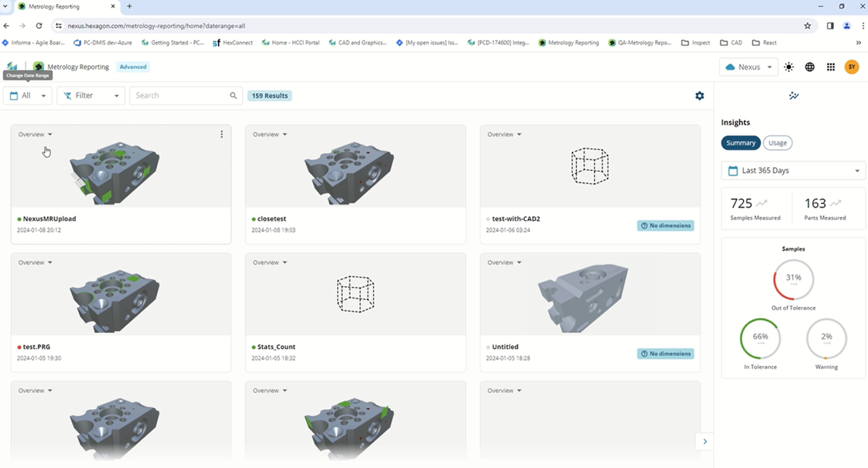868x468 pixels.
Task: Open the kebab menu on the NexusMRUpload card
Action: point(221,134)
